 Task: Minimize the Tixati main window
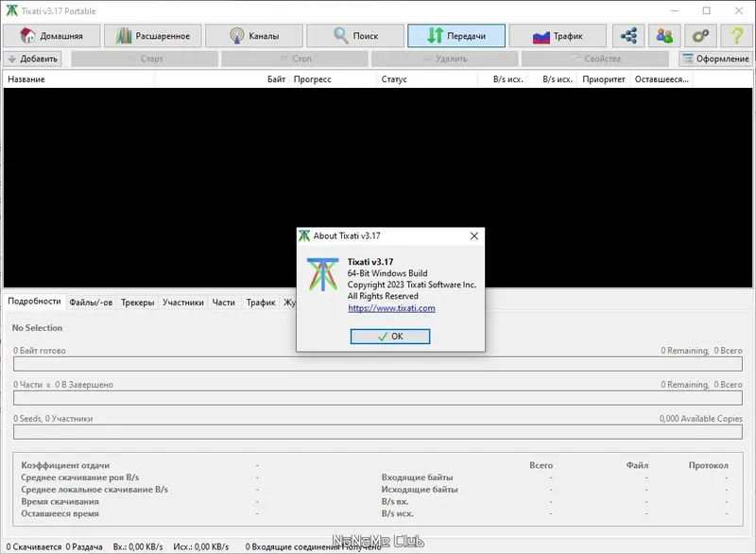[674, 10]
